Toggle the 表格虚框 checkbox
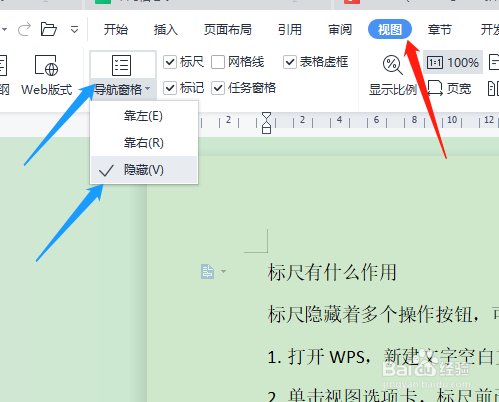The height and width of the screenshot is (402, 499). (x=290, y=62)
